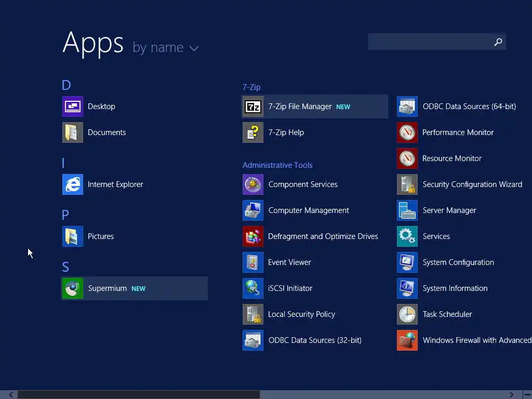This screenshot has height=399, width=532.
Task: Open the Desktop tile icon
Action: [x=73, y=107]
